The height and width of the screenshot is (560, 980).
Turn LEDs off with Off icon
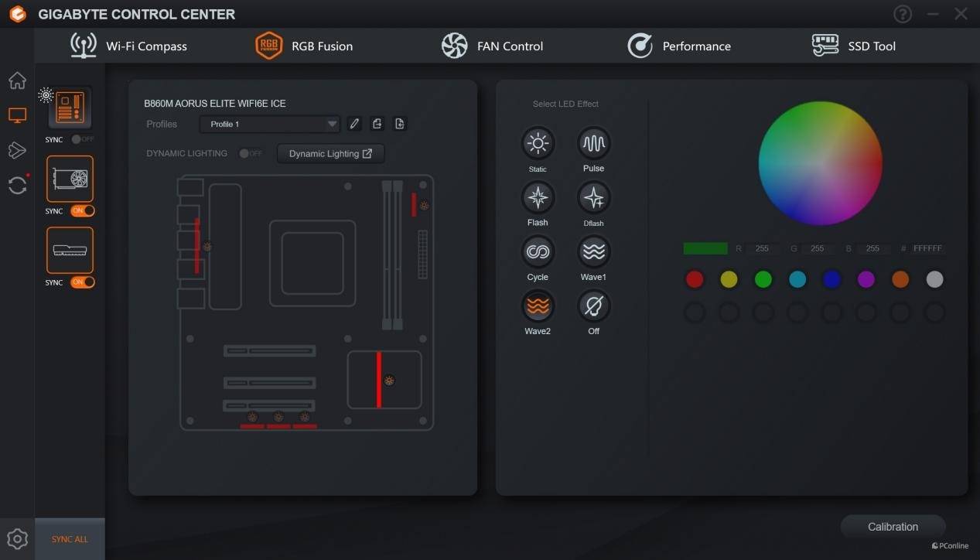tap(593, 307)
